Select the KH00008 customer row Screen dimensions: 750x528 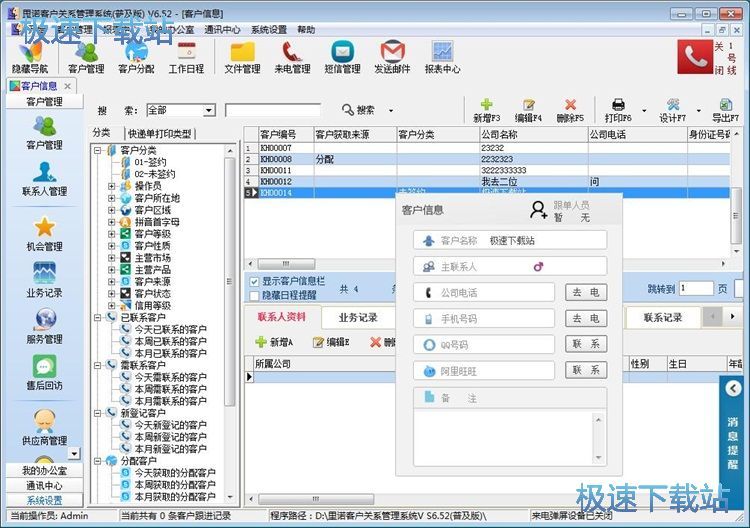tap(487, 159)
